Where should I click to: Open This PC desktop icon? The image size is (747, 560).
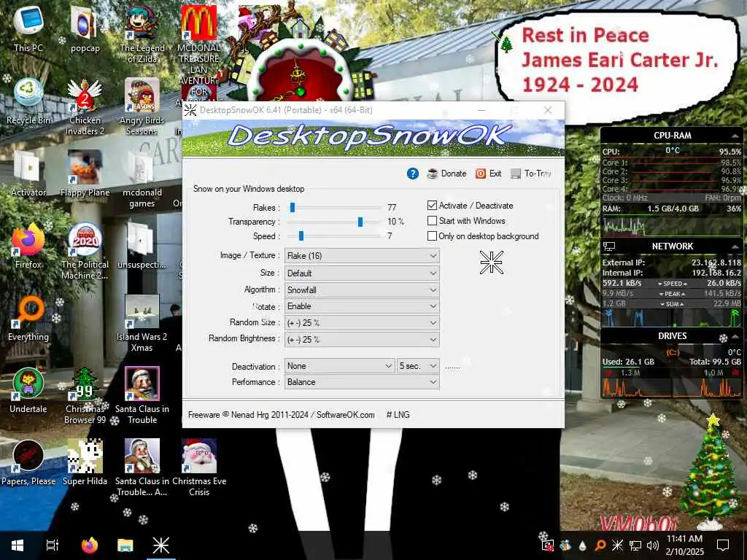[28, 28]
